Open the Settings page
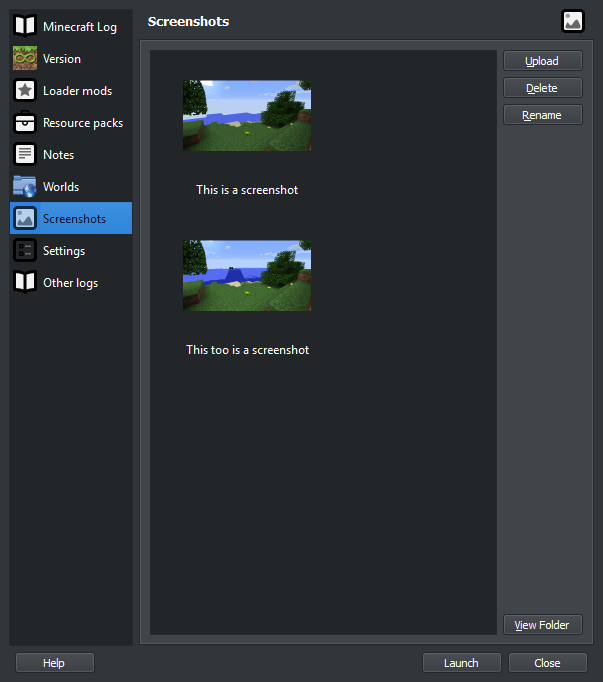 click(x=71, y=251)
